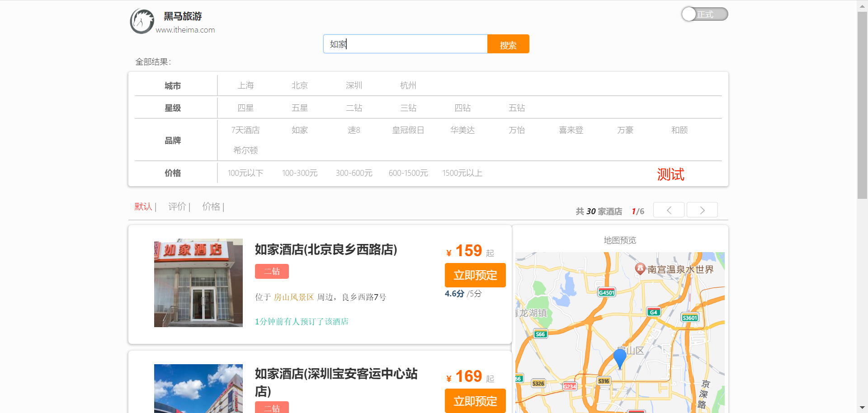
Task: Filter price 1500元以上
Action: point(462,173)
